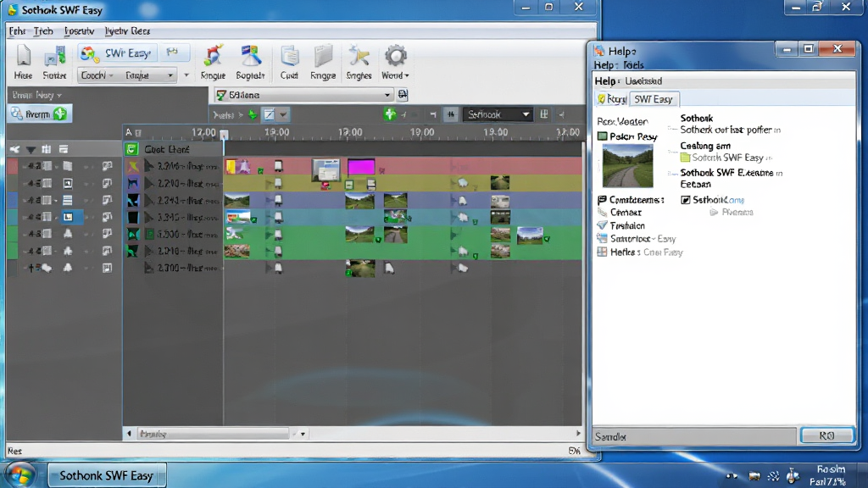Click the "RO" button in the Help window
Viewport: 868px width, 488px height.
pos(826,436)
